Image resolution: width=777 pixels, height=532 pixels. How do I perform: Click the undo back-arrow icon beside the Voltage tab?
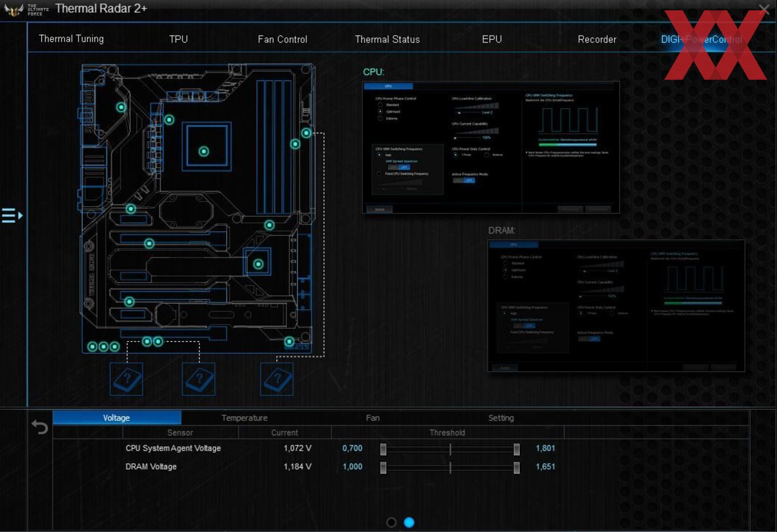(x=39, y=427)
